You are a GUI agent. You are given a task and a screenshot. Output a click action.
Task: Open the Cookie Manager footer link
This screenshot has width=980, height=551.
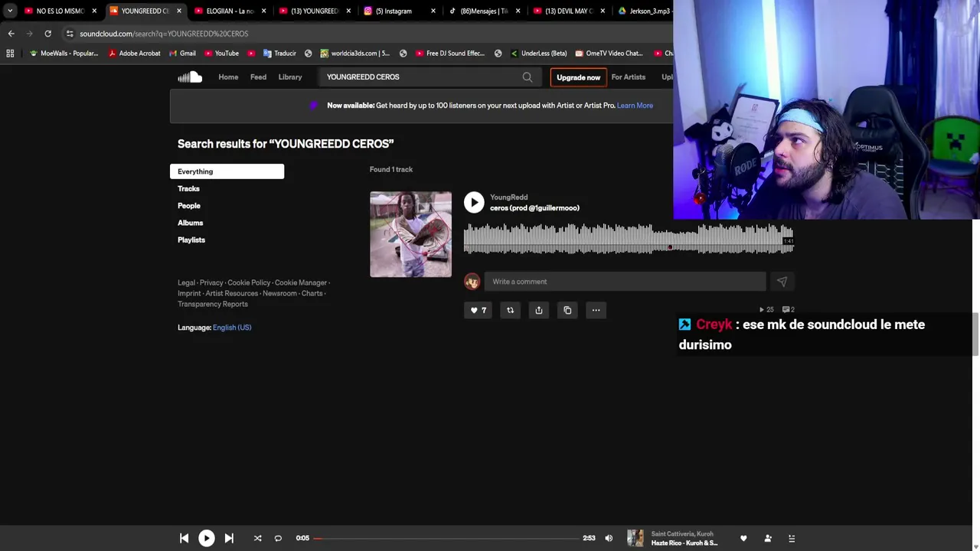[x=301, y=282]
